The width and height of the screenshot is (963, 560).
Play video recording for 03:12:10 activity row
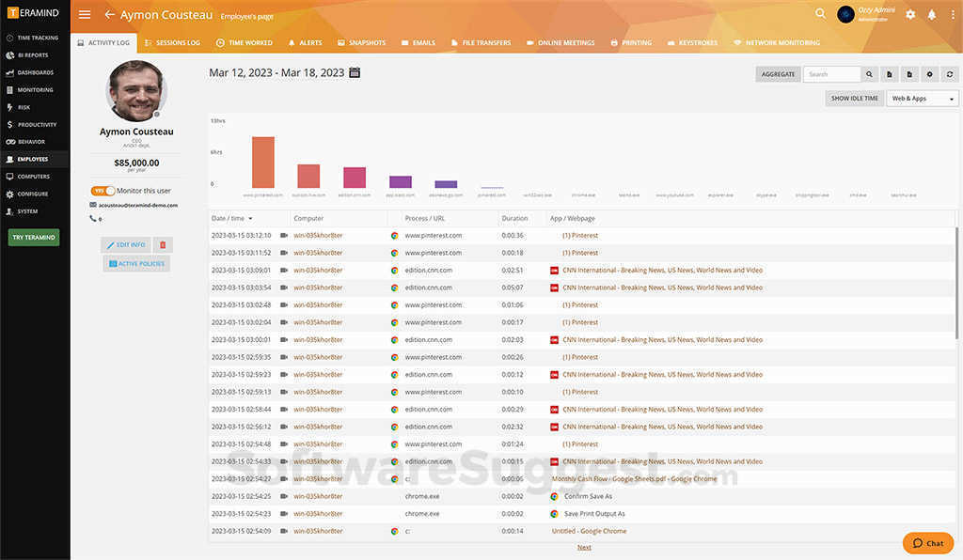pyautogui.click(x=283, y=236)
